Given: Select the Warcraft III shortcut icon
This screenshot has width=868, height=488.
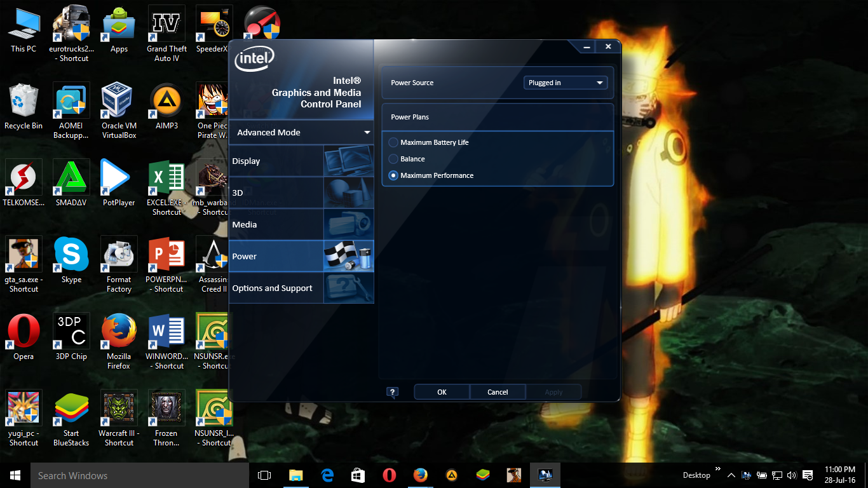Looking at the screenshot, I should click(x=119, y=418).
